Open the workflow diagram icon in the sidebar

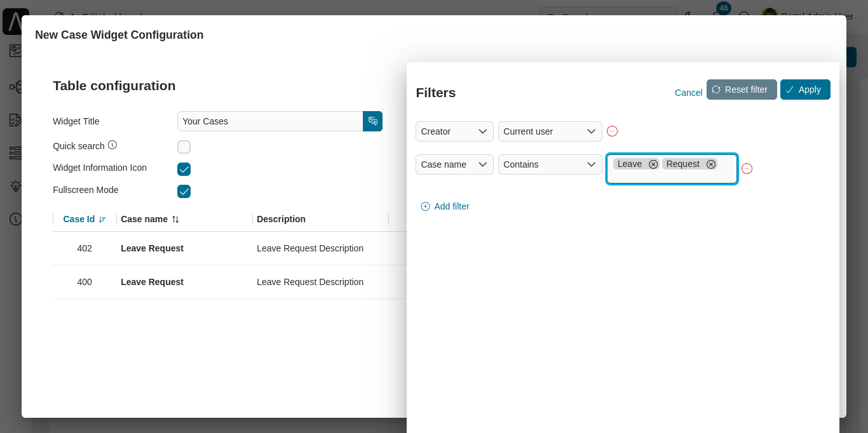coord(16,87)
